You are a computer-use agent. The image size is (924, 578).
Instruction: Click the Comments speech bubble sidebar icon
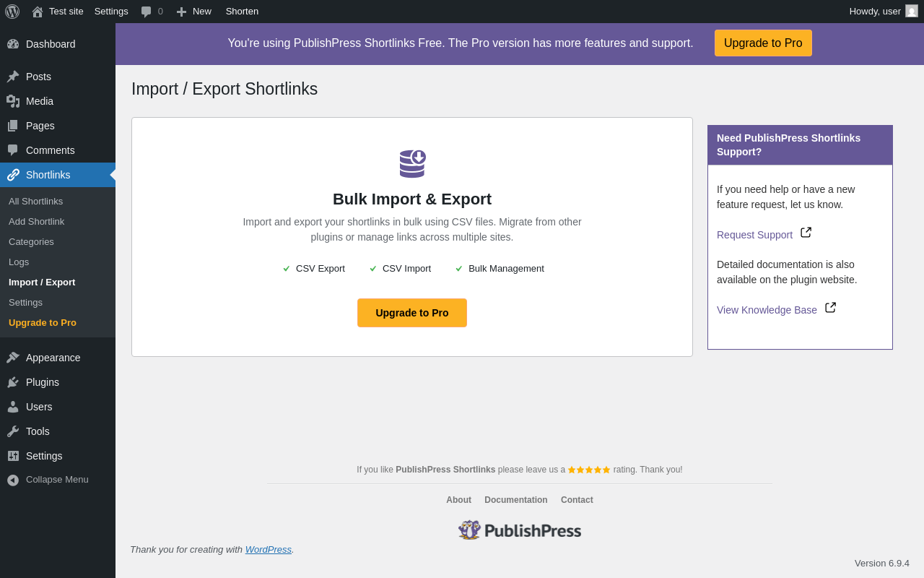13,150
